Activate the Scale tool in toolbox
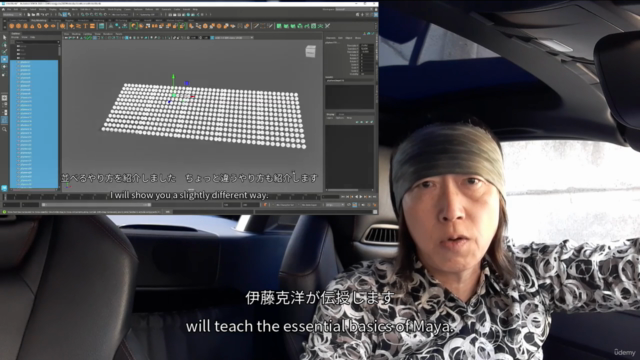The width and height of the screenshot is (640, 360). 4,74
